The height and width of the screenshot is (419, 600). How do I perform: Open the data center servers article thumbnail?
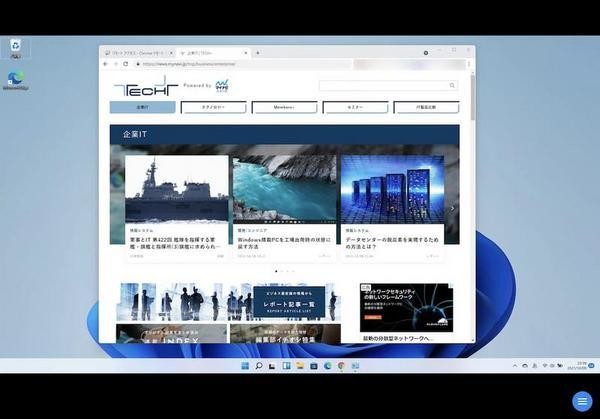(392, 189)
